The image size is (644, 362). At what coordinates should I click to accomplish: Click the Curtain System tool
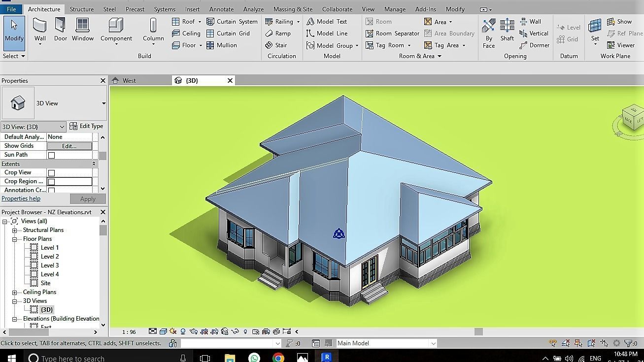232,22
